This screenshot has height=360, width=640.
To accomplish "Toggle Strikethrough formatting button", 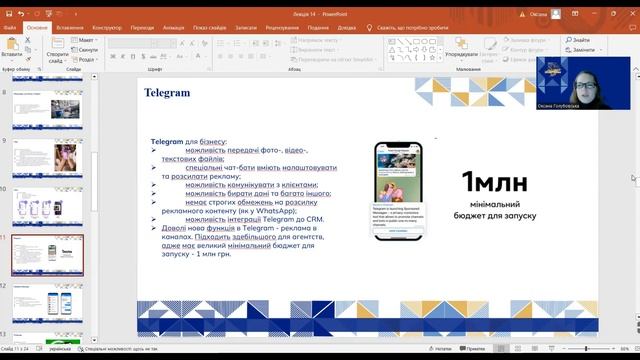I will [x=153, y=56].
